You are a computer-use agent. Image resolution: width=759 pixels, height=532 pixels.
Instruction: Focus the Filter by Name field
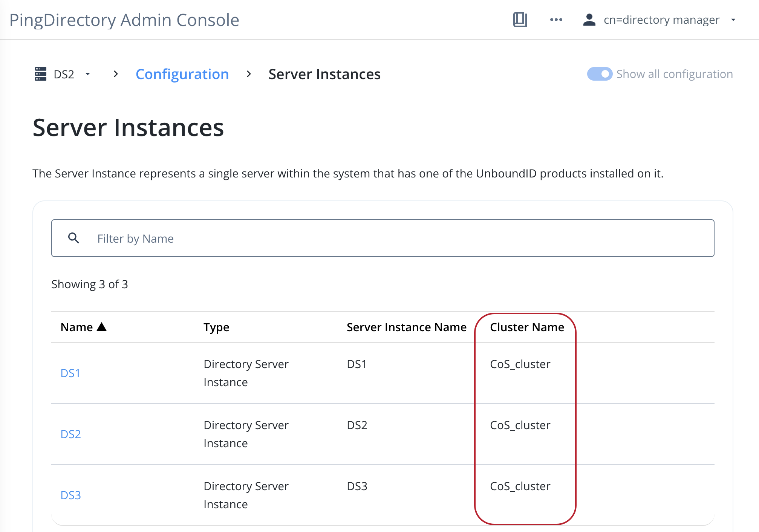(383, 238)
